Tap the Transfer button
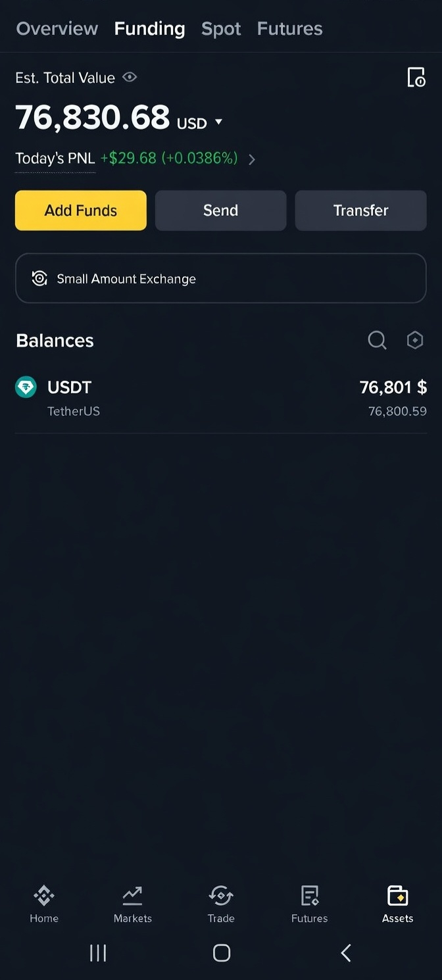Screen dimensions: 442x980 360,210
